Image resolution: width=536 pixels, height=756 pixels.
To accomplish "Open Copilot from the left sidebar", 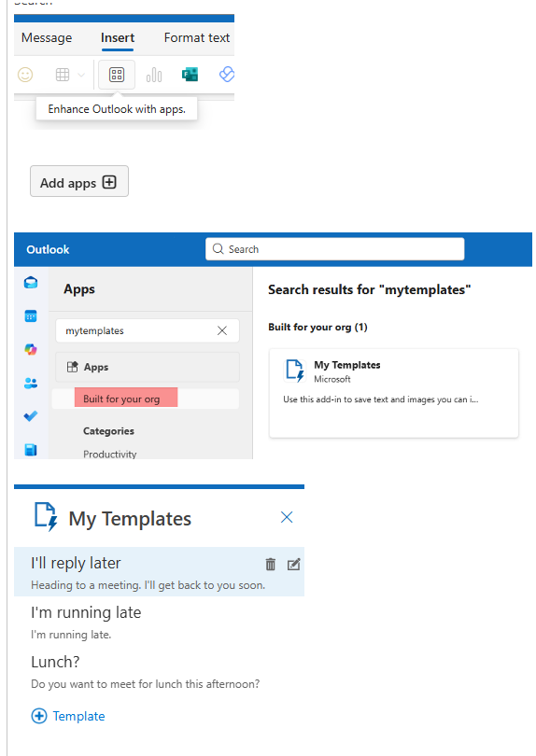I will [x=31, y=350].
